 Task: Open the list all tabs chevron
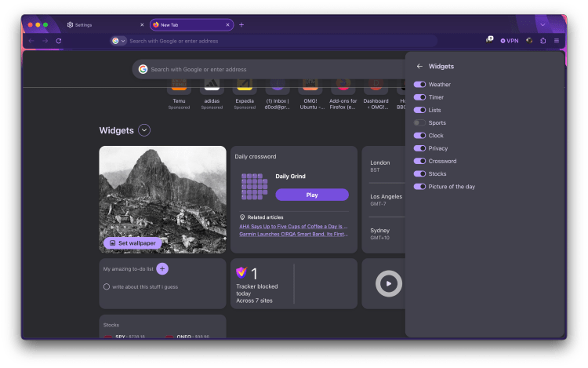click(x=543, y=25)
